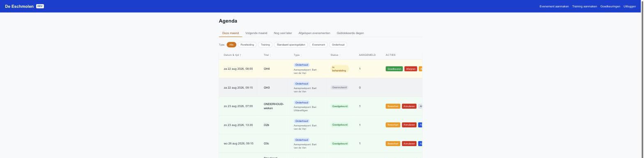Open Evenement aanmaken in top navigation

(554, 6)
